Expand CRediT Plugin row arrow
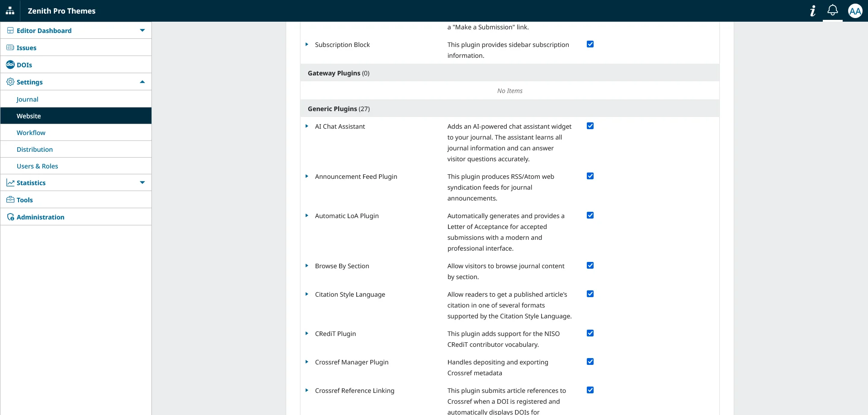This screenshot has width=868, height=415. [x=307, y=333]
